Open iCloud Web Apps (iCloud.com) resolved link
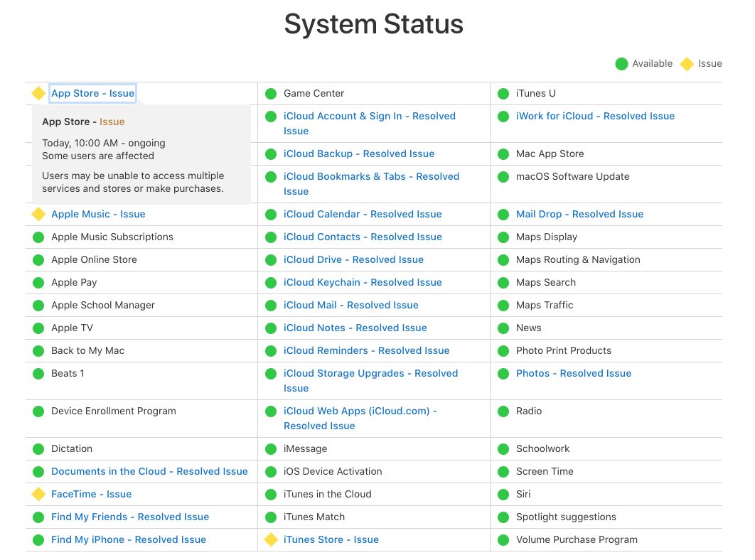This screenshot has width=755, height=560. [x=360, y=419]
